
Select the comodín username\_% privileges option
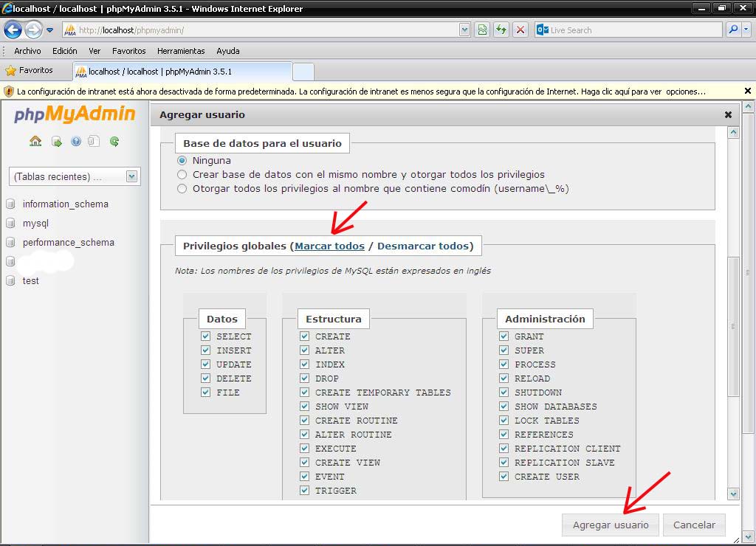(182, 188)
